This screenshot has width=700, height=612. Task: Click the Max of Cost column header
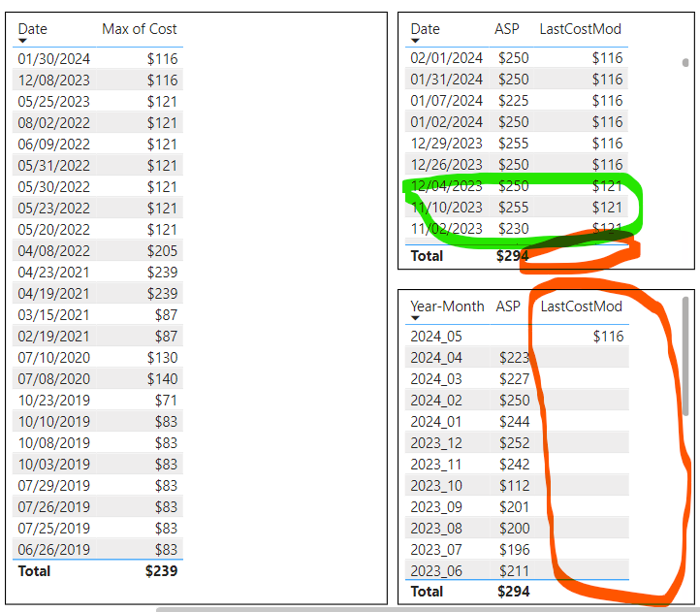click(x=140, y=29)
